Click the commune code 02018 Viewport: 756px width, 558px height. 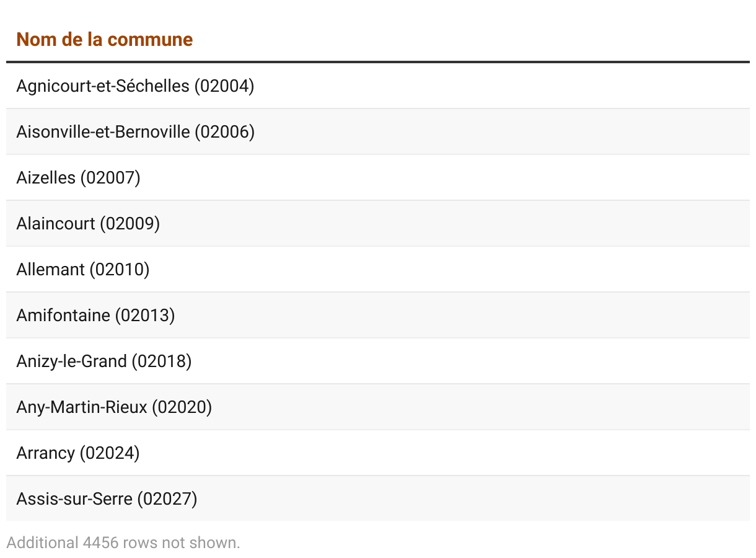point(162,361)
